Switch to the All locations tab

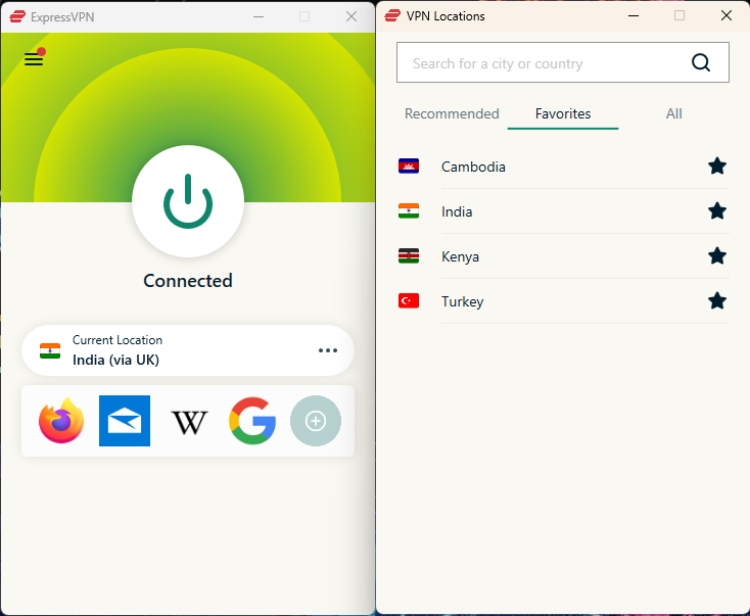pyautogui.click(x=674, y=114)
